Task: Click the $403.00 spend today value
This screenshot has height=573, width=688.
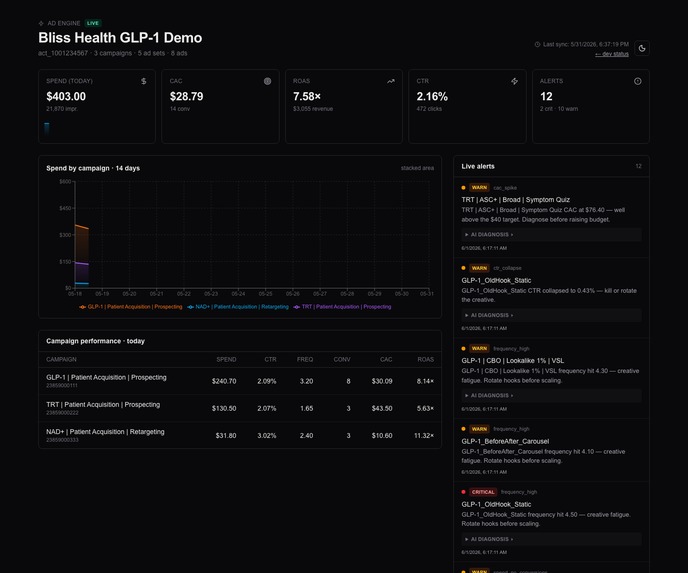Action: tap(66, 97)
